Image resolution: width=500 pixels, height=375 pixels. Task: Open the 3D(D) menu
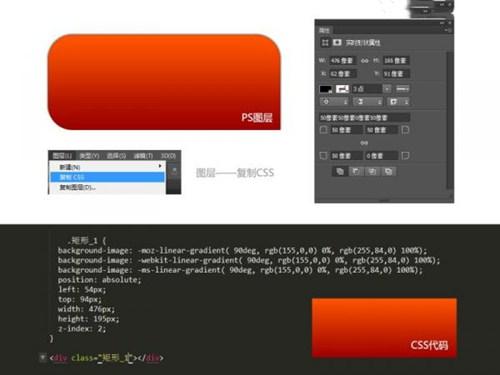pos(168,156)
